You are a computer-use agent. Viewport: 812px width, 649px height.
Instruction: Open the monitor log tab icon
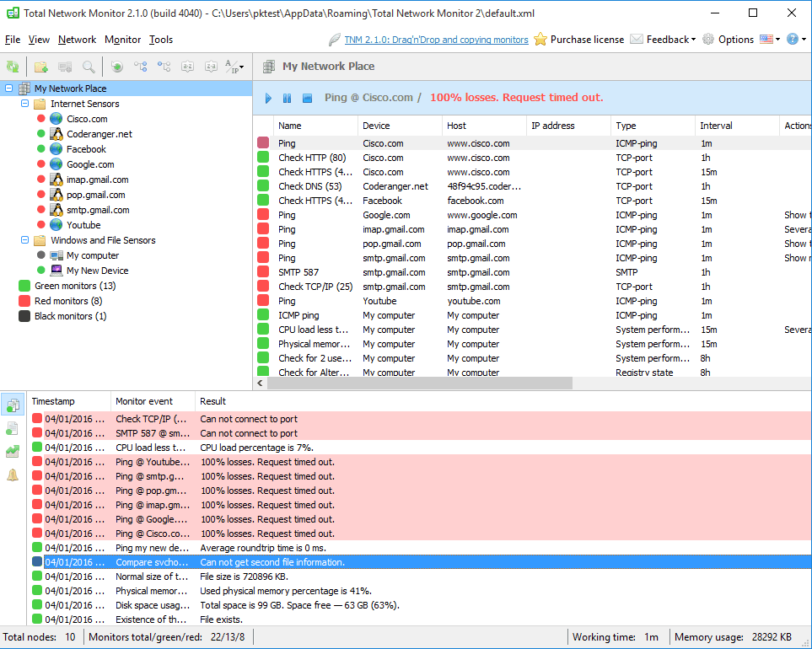pyautogui.click(x=13, y=405)
